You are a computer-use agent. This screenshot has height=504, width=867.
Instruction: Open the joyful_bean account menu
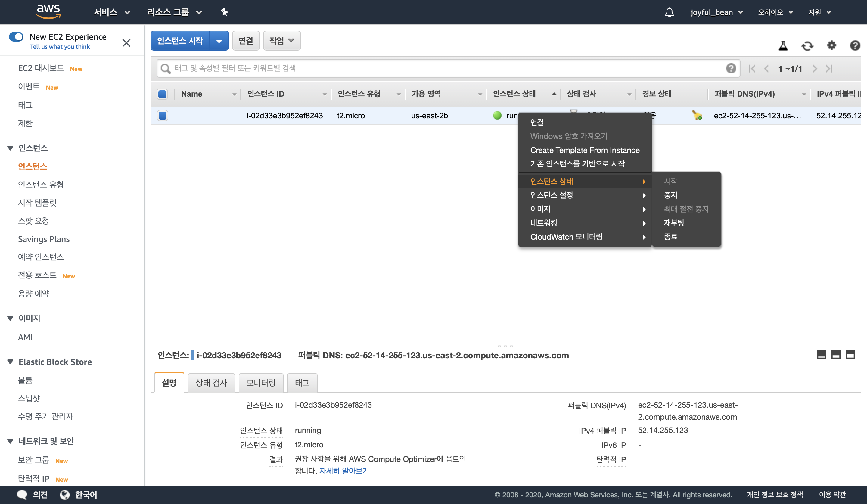(x=716, y=12)
